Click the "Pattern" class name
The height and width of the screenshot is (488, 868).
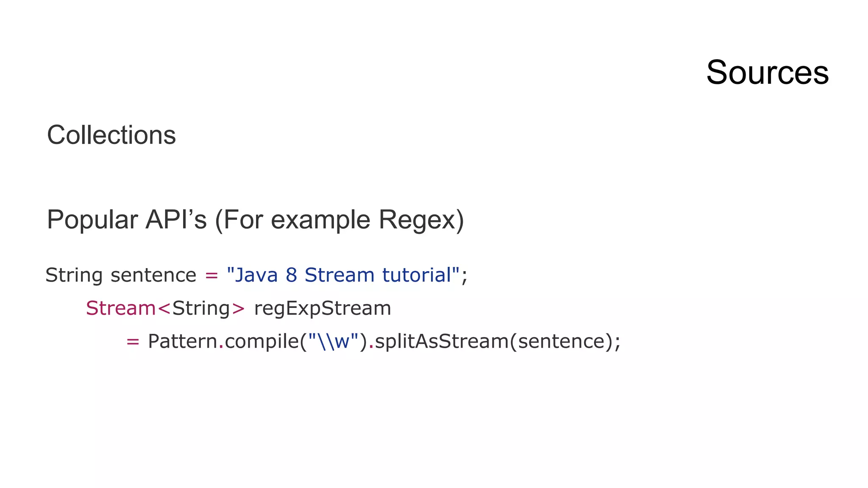[182, 341]
